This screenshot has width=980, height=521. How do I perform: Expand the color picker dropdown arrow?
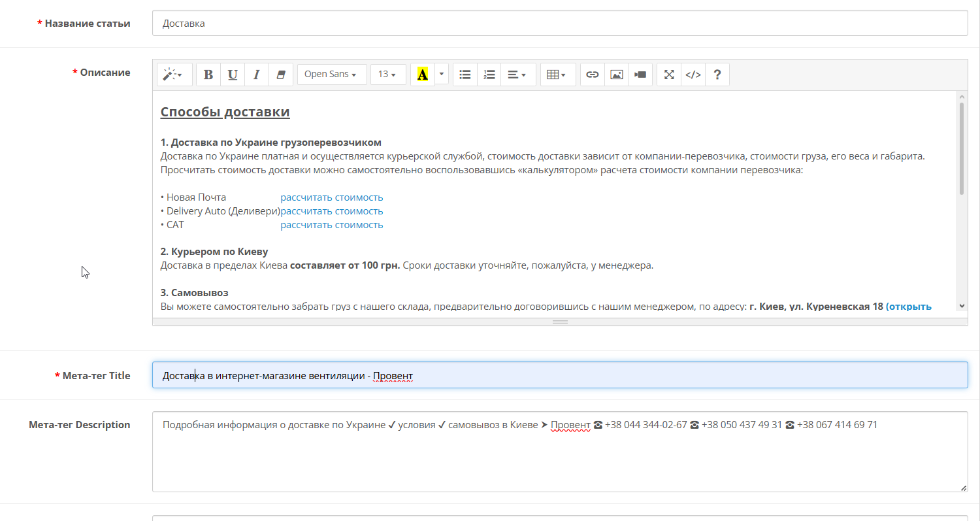point(442,75)
